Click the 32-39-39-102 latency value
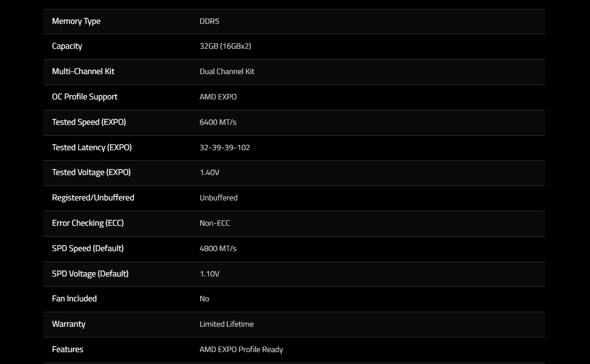The width and height of the screenshot is (590, 364). point(225,148)
